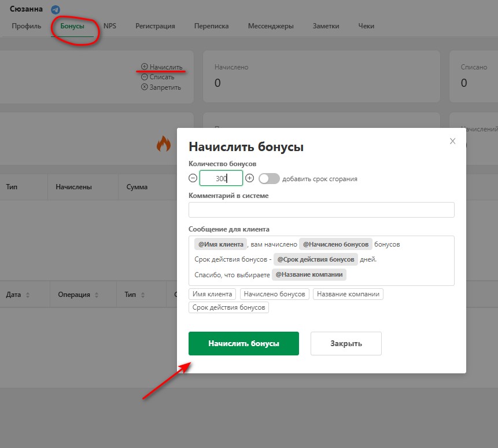Image resolution: width=498 pixels, height=448 pixels.
Task: Click the Количество бонусов number field
Action: [x=221, y=178]
